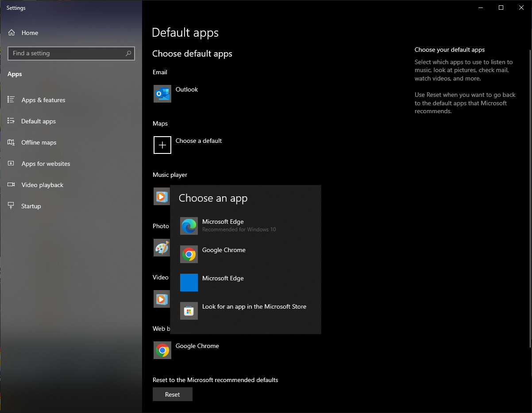Viewport: 532px width, 413px height.
Task: Maximize the Settings window
Action: 501,8
